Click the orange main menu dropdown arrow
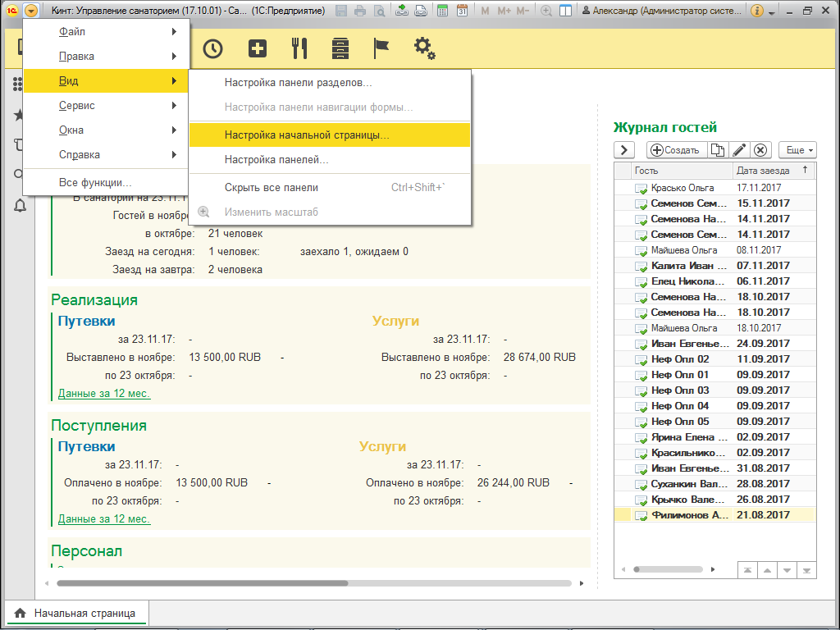The image size is (840, 630). pos(31,11)
